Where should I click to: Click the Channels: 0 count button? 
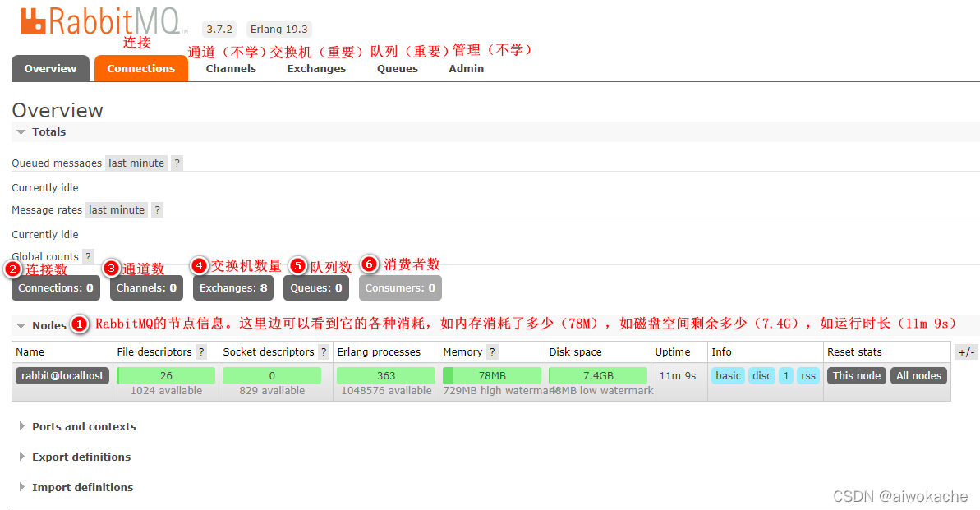[146, 288]
